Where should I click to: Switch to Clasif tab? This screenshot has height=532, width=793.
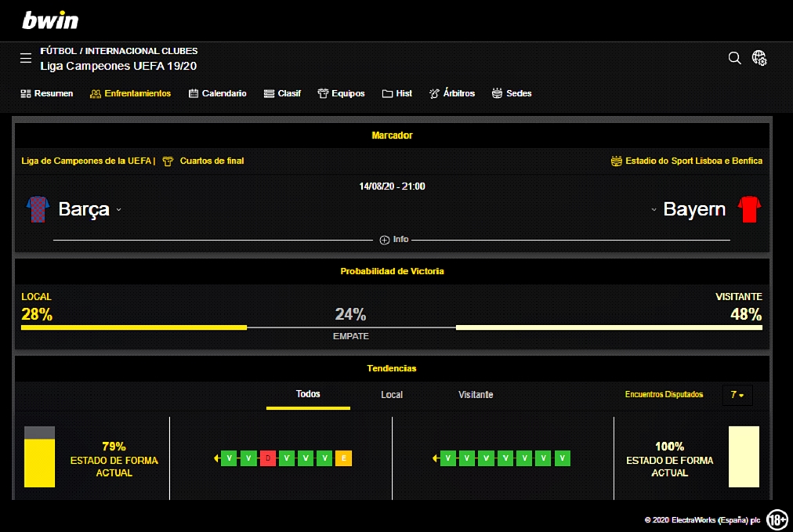[x=282, y=93]
